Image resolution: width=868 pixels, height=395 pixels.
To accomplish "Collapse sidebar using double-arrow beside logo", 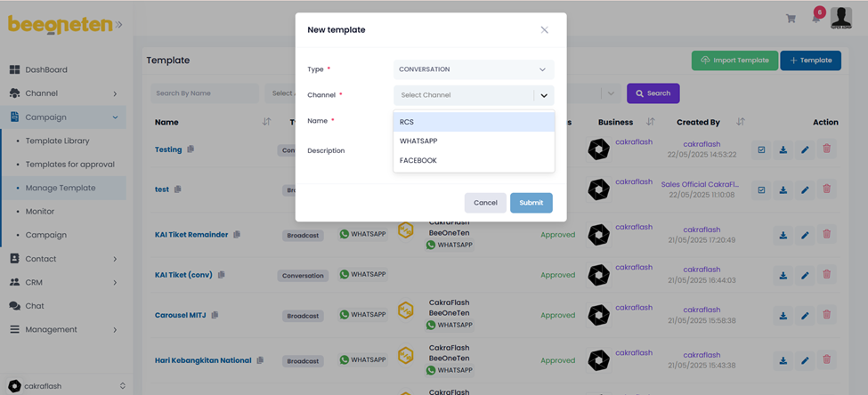I will [118, 24].
